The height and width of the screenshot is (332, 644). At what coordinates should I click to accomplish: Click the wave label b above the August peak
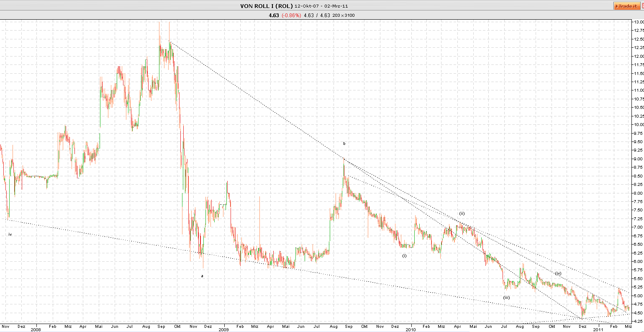point(344,144)
